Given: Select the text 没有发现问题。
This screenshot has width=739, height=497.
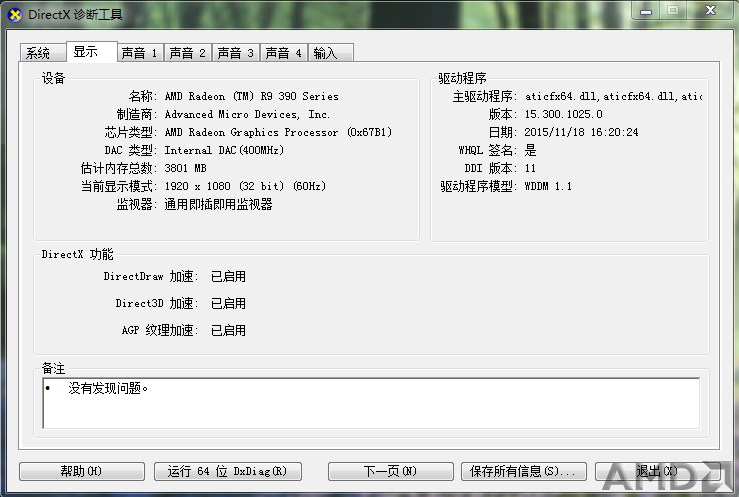Looking at the screenshot, I should click(108, 388).
